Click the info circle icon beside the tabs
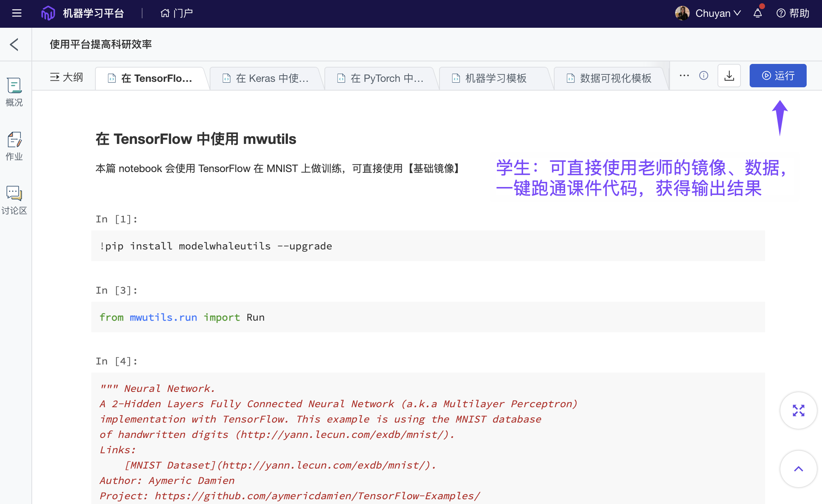 point(704,75)
